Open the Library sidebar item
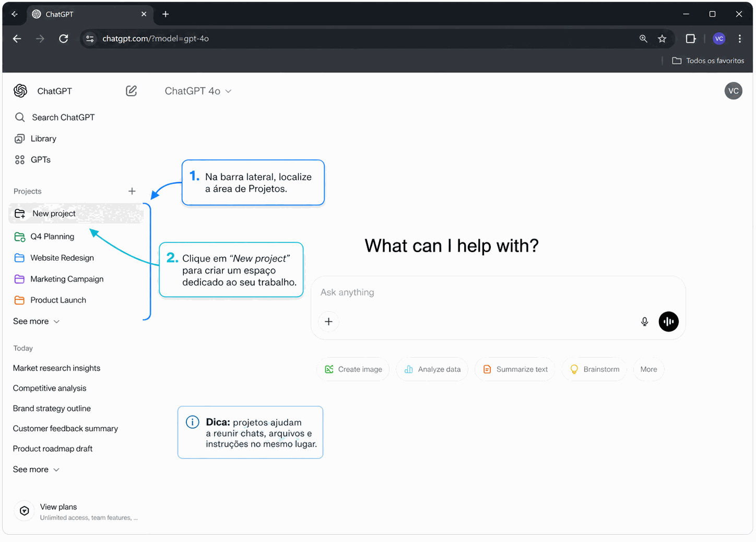756x542 pixels. (x=43, y=138)
